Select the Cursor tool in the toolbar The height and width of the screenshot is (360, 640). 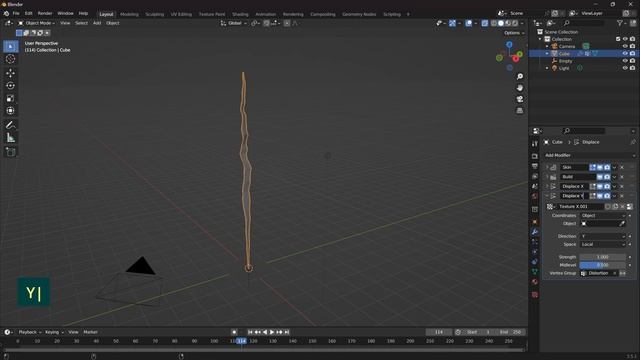(11, 59)
